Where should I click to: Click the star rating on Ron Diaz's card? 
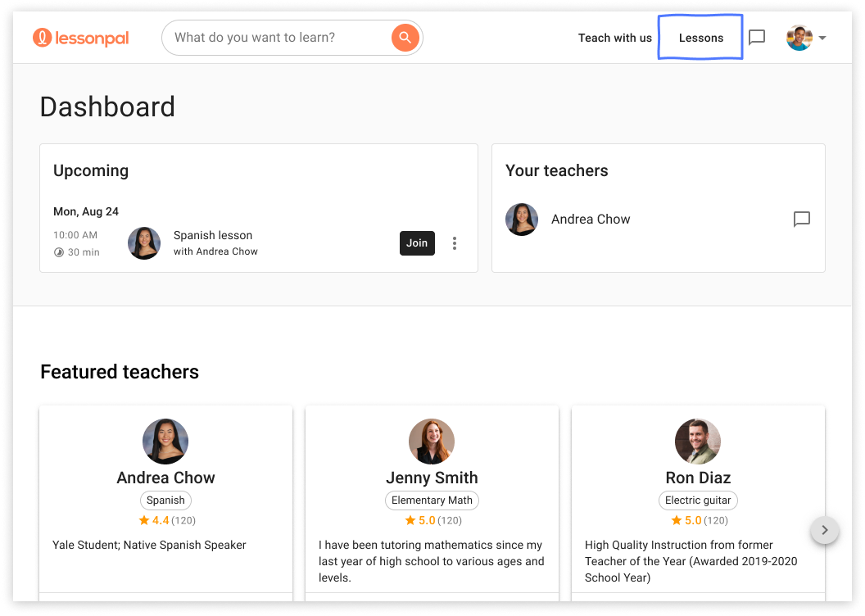[699, 520]
